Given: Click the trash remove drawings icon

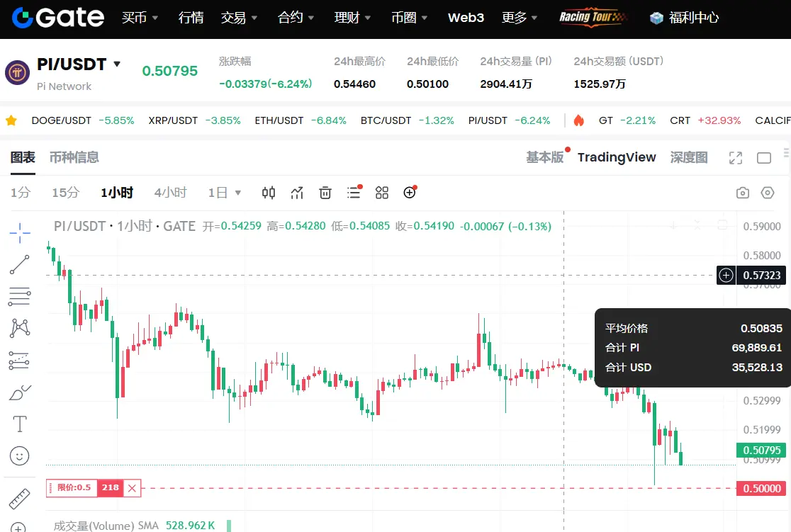Looking at the screenshot, I should pyautogui.click(x=325, y=193).
